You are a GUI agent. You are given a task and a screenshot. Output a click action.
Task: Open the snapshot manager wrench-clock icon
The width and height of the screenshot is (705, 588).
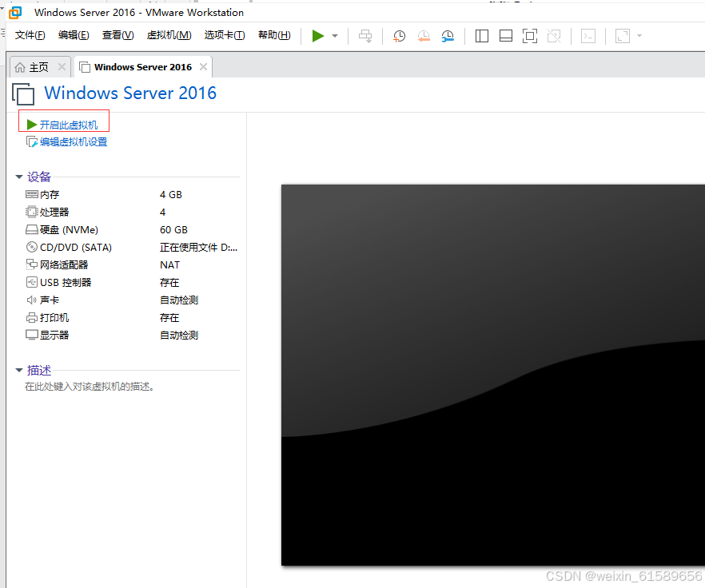448,36
